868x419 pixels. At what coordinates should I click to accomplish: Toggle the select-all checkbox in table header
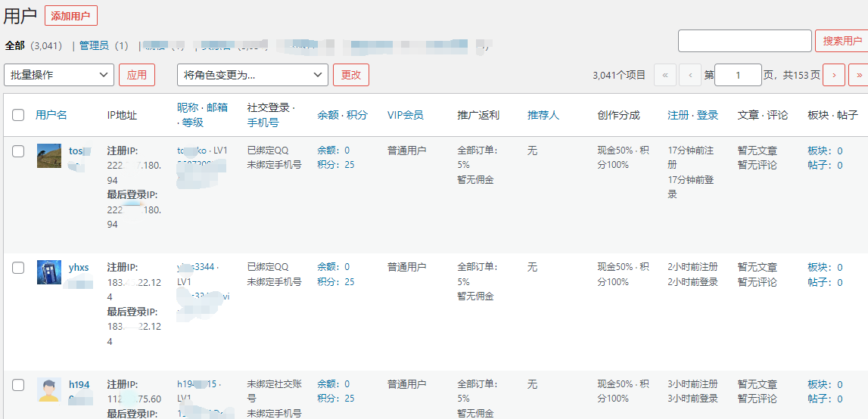coord(18,115)
